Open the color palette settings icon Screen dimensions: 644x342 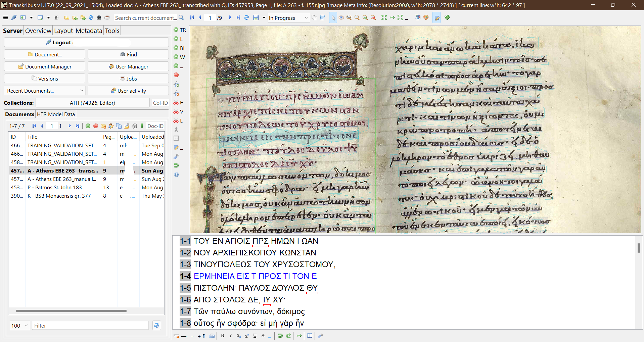426,18
